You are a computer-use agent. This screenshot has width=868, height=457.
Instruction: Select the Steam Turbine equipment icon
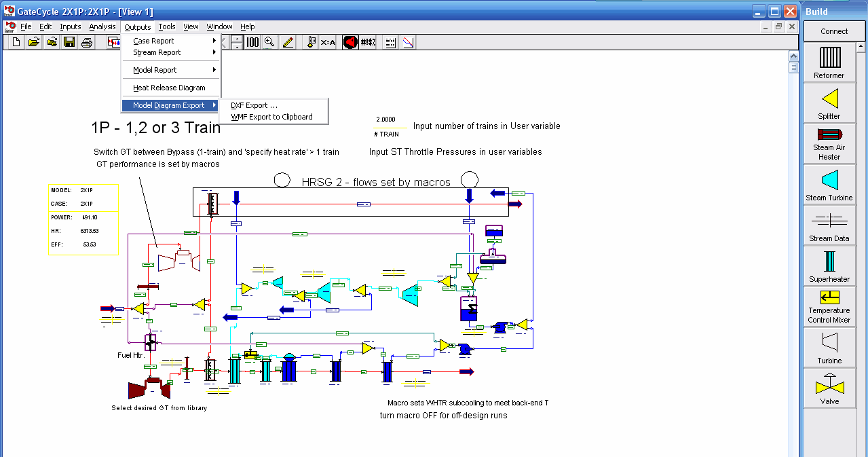[x=829, y=184]
